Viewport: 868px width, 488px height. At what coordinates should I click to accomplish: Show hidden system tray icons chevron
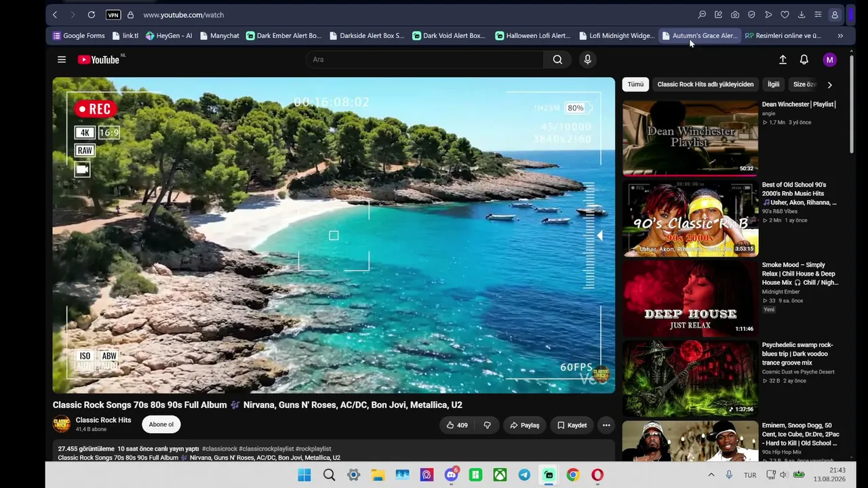pyautogui.click(x=711, y=475)
